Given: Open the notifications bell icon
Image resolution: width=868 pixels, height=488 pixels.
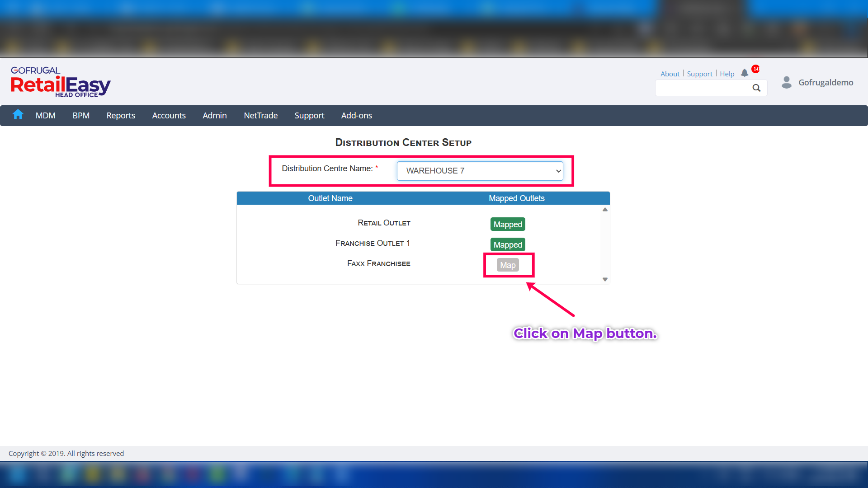Looking at the screenshot, I should point(745,73).
